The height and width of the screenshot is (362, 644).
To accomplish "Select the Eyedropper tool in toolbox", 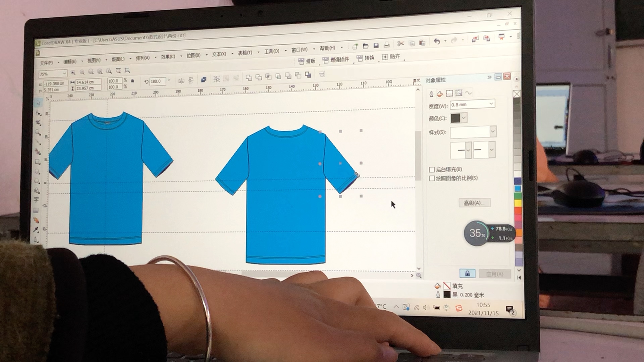I will [x=36, y=230].
